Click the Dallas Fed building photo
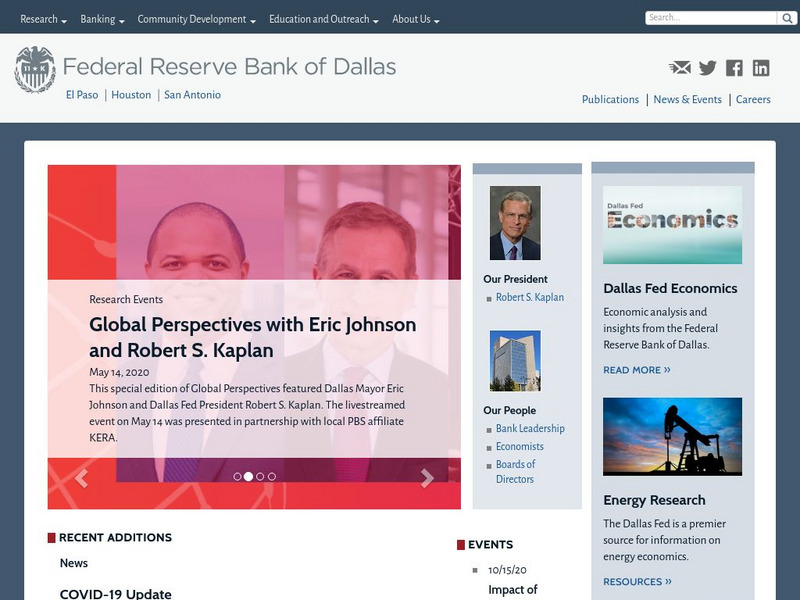This screenshot has height=600, width=800. pyautogui.click(x=515, y=361)
